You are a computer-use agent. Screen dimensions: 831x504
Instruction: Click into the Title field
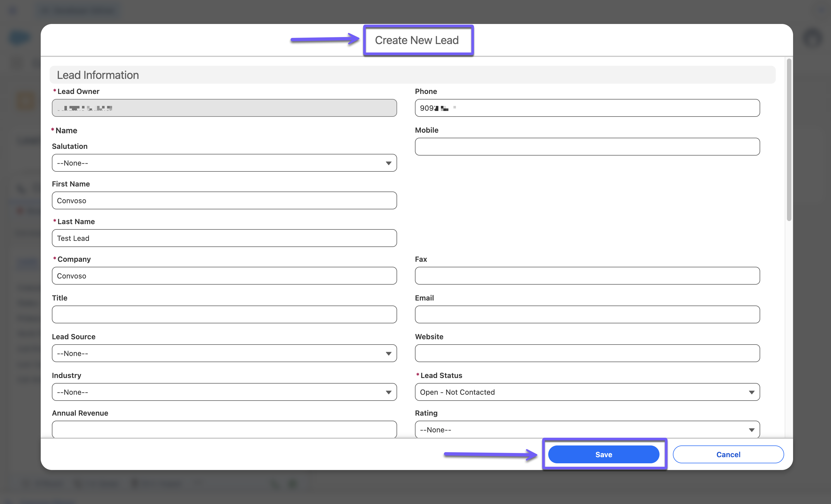224,314
